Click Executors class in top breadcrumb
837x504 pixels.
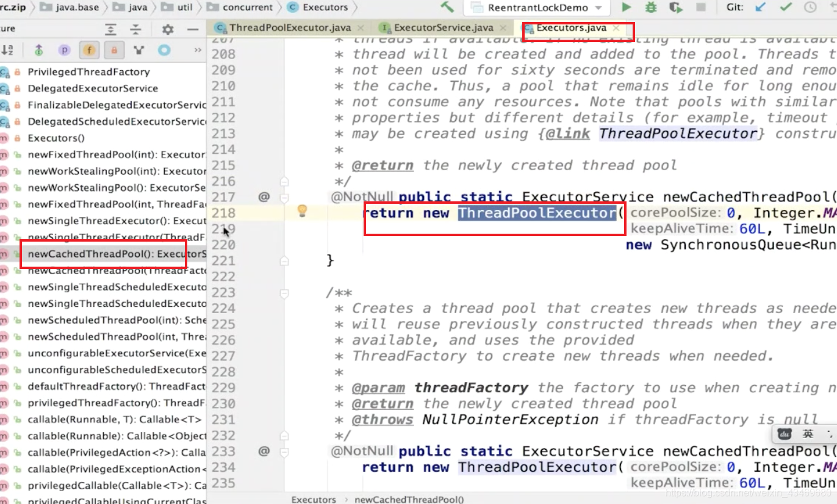coord(318,7)
